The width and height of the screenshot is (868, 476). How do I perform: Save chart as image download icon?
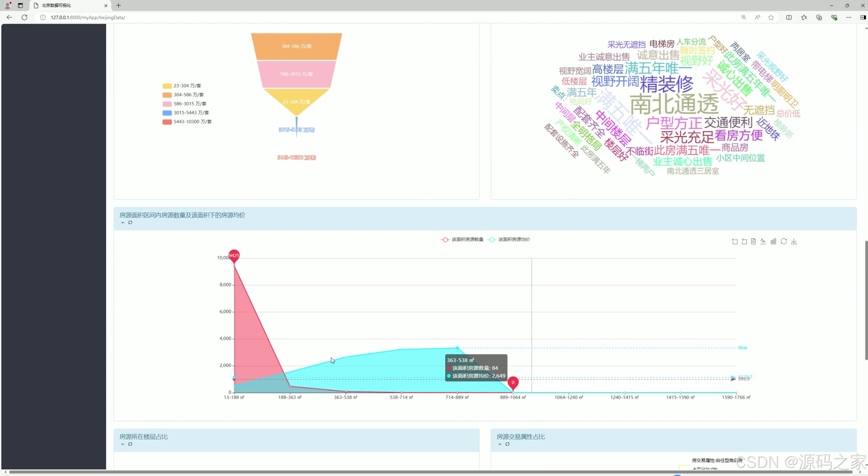(794, 241)
